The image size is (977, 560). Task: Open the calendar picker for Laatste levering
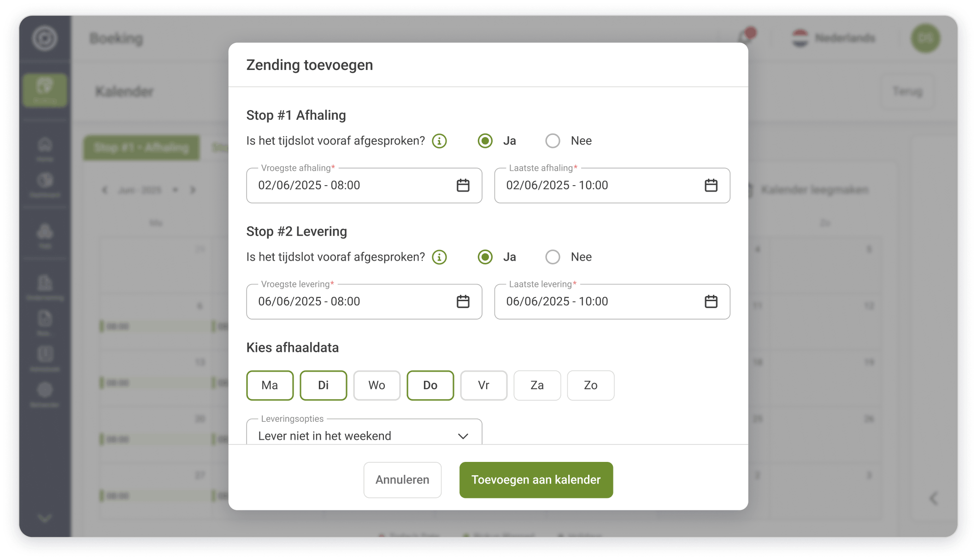[711, 302]
